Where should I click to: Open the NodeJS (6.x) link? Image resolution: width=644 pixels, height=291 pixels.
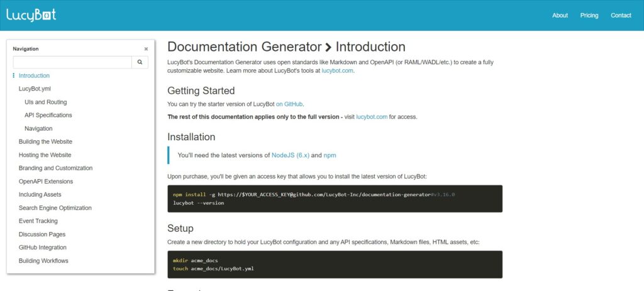coord(291,155)
